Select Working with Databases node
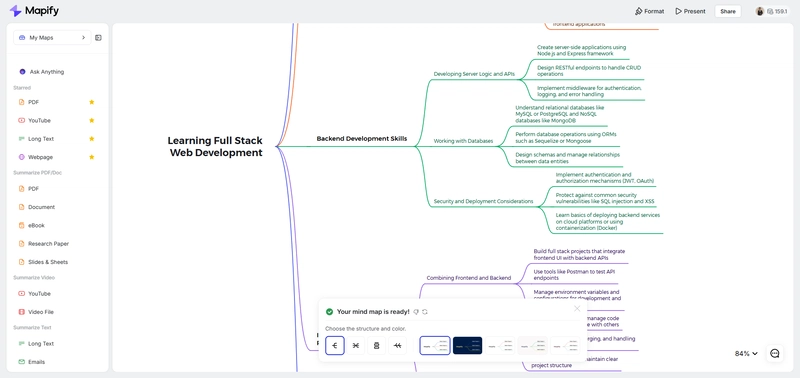This screenshot has height=378, width=800. click(463, 141)
